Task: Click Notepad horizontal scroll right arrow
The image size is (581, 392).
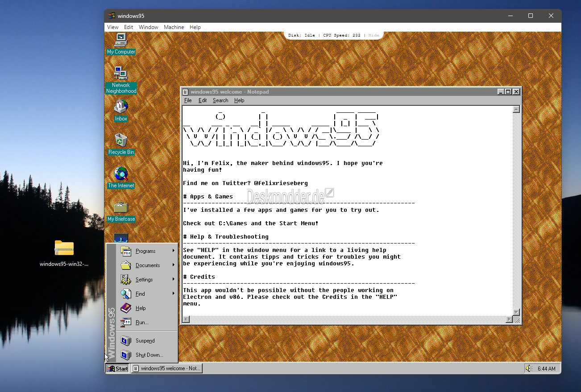Action: tap(509, 319)
